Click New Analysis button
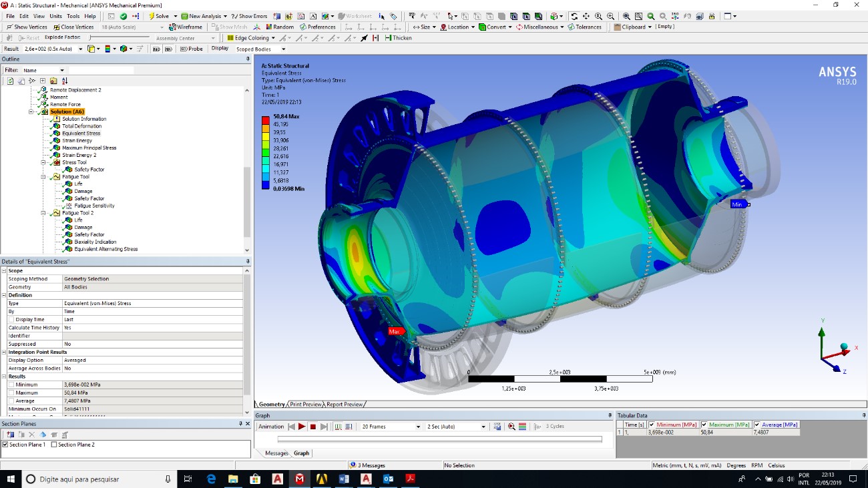The image size is (868, 488). [x=204, y=16]
